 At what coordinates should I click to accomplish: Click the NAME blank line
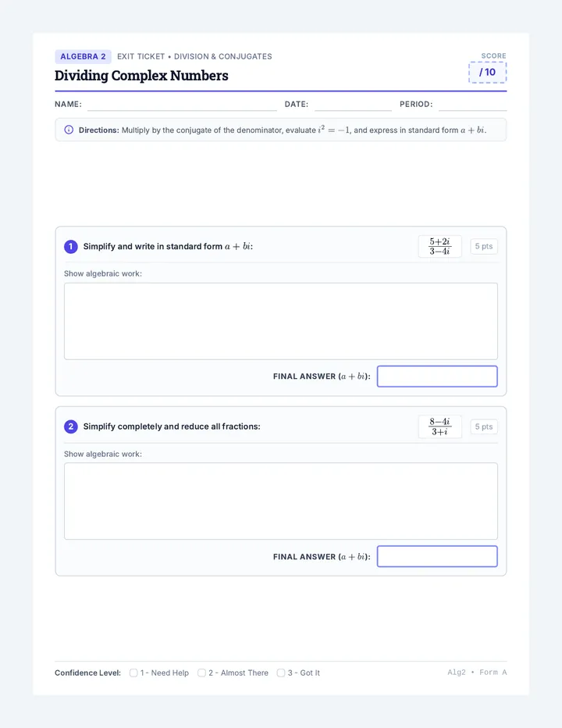pos(182,105)
